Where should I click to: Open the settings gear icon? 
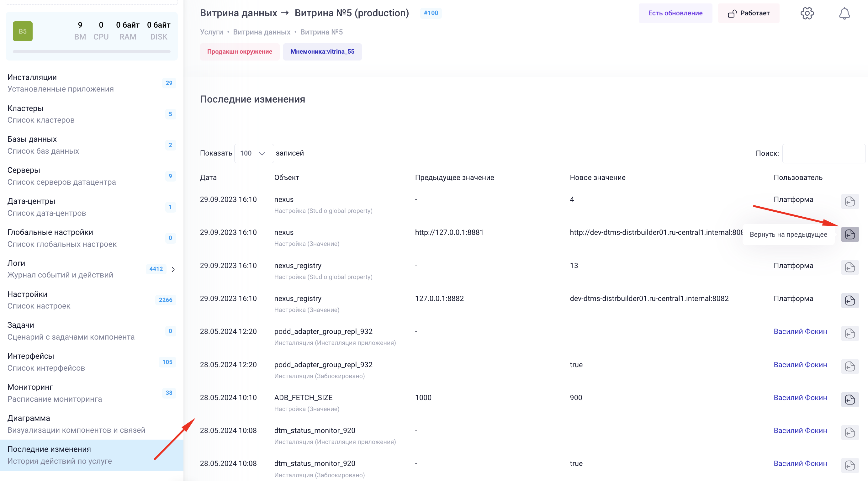click(x=807, y=13)
